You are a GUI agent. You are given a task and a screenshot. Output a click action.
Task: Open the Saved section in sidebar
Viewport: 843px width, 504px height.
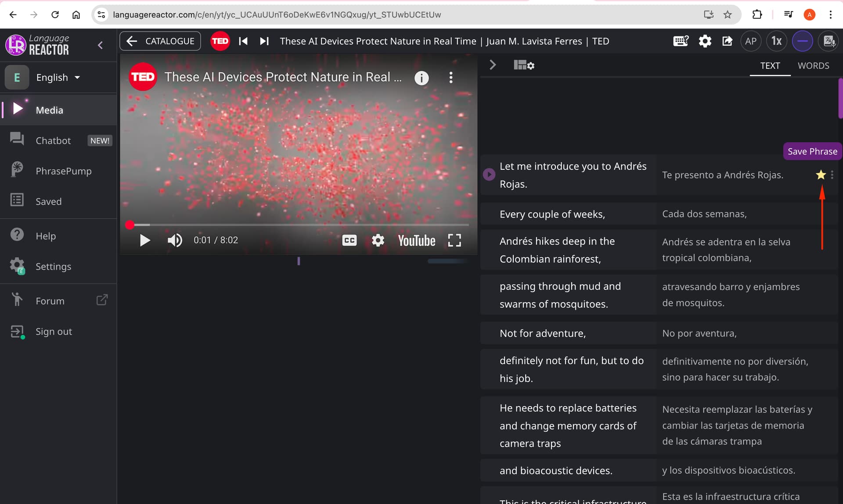pos(48,201)
